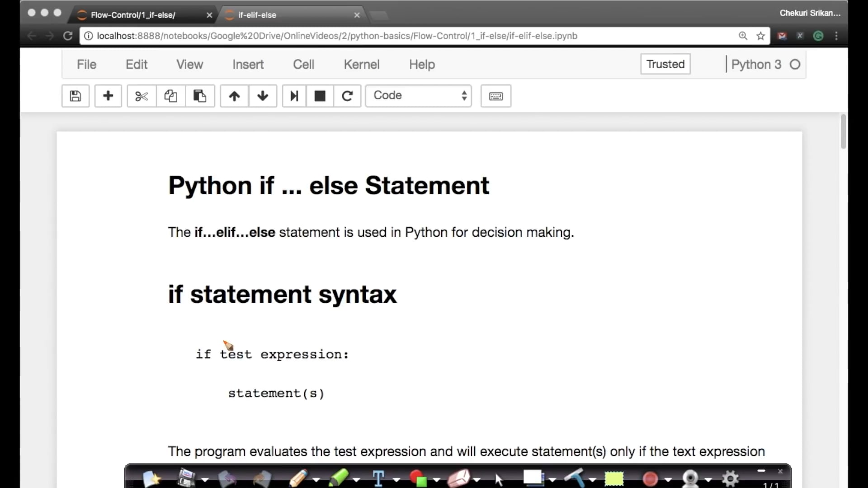868x488 pixels.
Task: Click the move cell down icon
Action: (262, 95)
